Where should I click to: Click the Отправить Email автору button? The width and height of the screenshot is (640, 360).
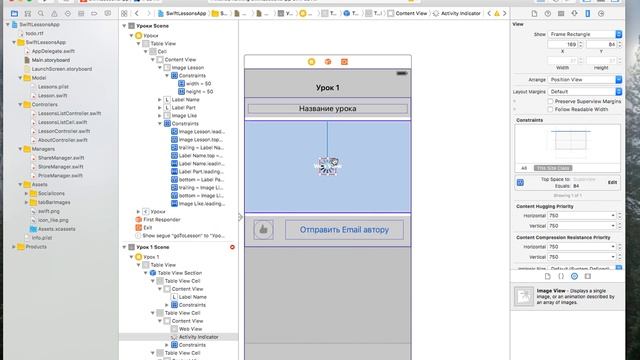tap(344, 230)
